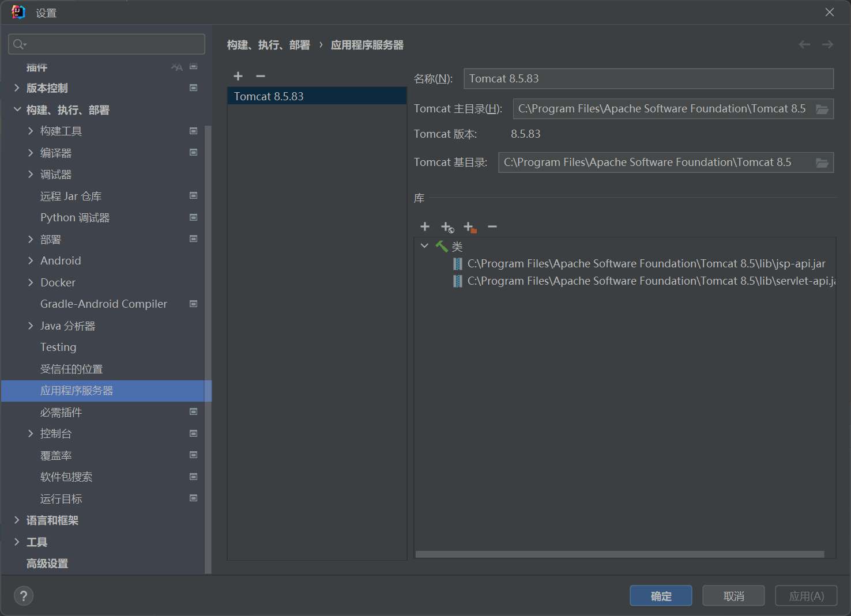Click the IntelliJ logo in title bar
This screenshot has height=616, width=851.
click(x=18, y=12)
